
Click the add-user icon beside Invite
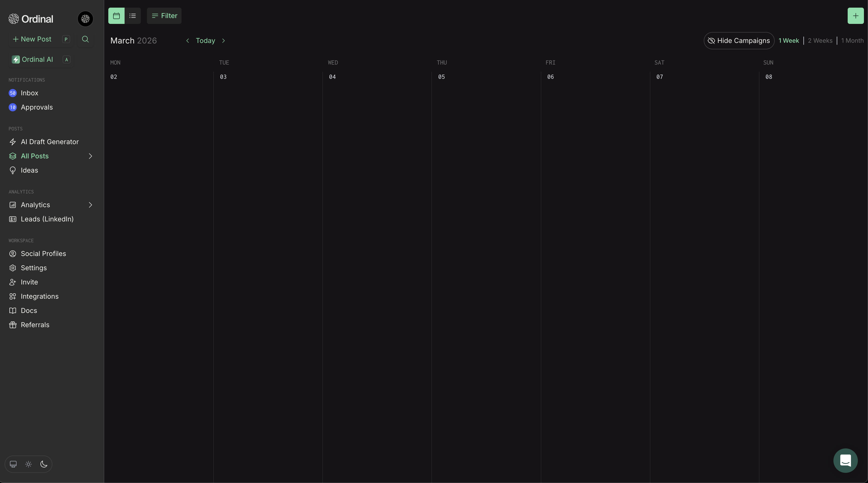12,282
